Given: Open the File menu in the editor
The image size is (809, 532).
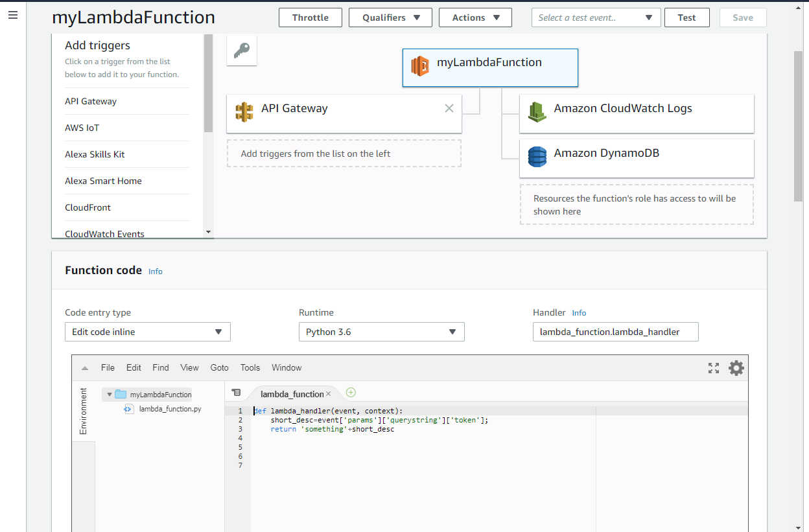Looking at the screenshot, I should (x=108, y=367).
